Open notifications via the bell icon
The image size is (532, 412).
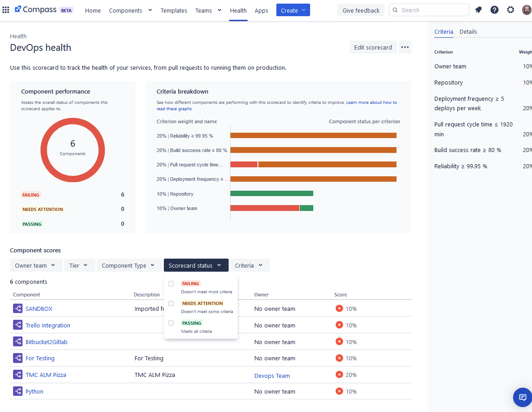pyautogui.click(x=478, y=9)
